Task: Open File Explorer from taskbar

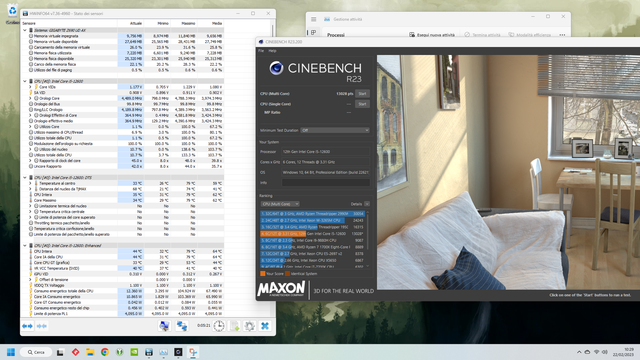Action: 90,352
